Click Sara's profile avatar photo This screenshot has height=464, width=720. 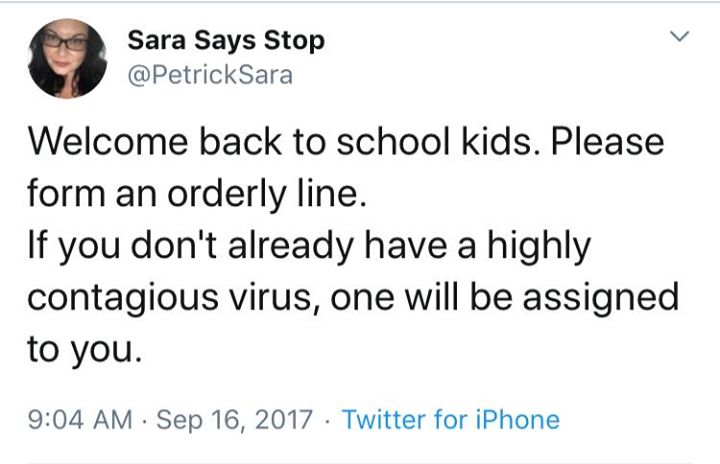coord(67,58)
